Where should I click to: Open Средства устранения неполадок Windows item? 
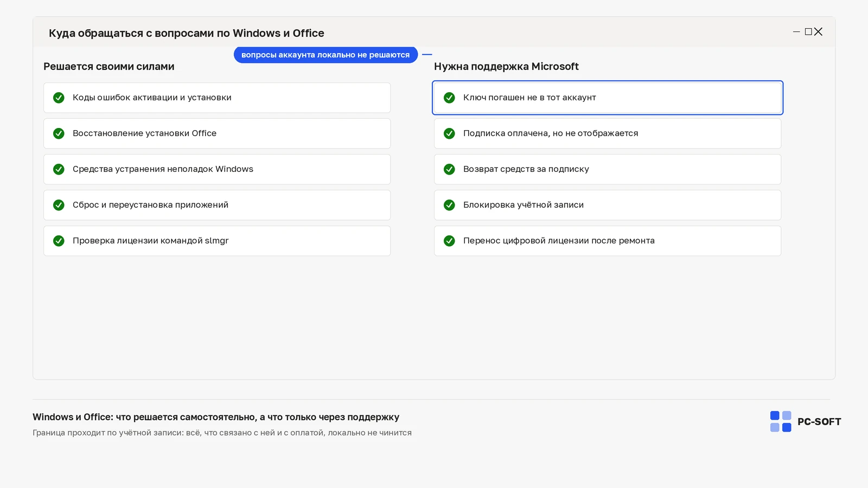click(217, 169)
